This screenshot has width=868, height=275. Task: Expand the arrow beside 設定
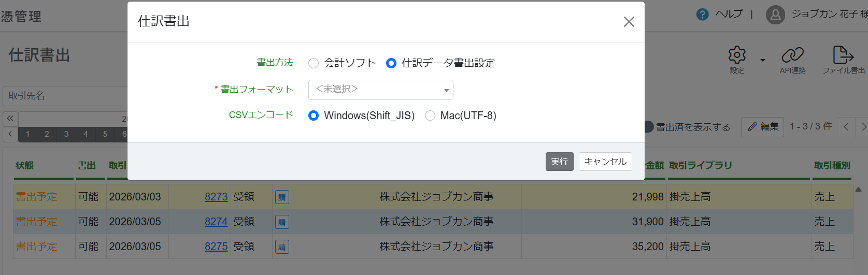click(x=762, y=60)
